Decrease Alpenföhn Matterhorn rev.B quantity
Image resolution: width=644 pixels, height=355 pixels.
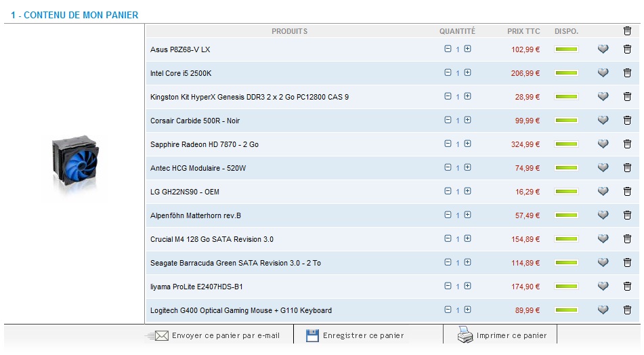(448, 215)
